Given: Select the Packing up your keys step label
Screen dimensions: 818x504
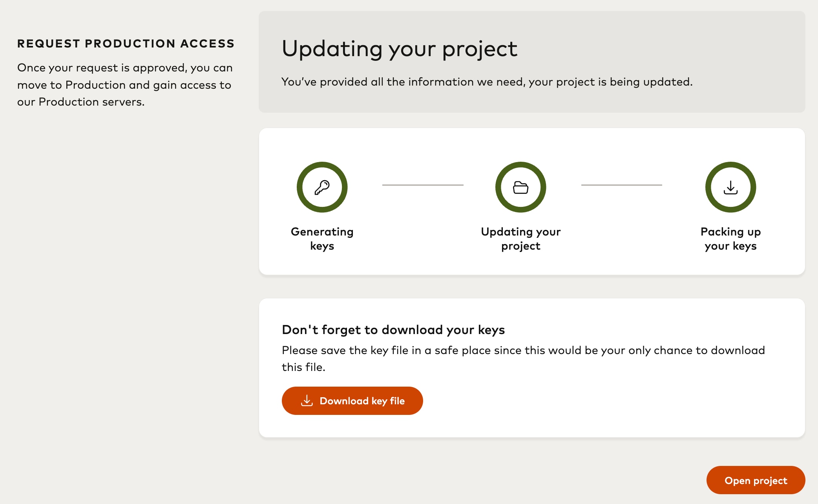Looking at the screenshot, I should 730,239.
